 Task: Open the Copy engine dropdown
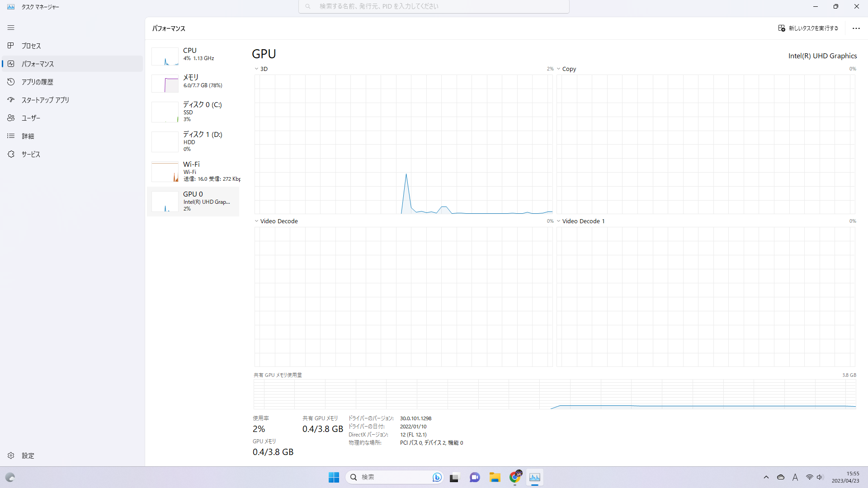pyautogui.click(x=558, y=69)
